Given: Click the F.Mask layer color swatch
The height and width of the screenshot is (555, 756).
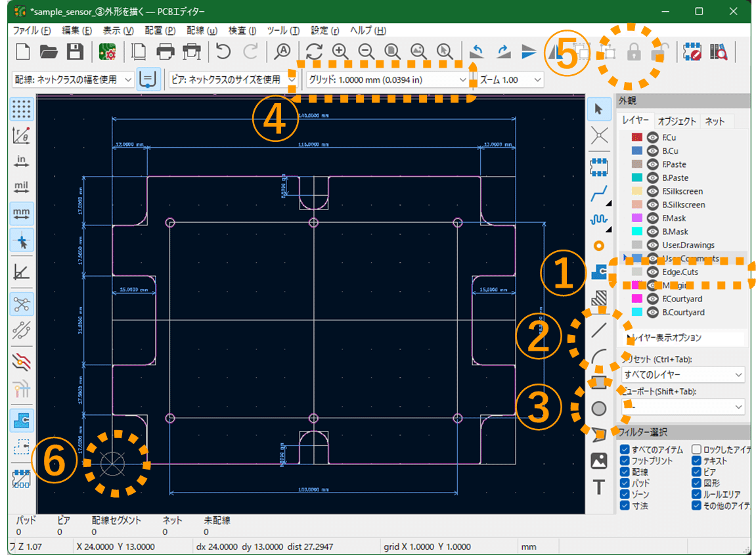Looking at the screenshot, I should tap(637, 218).
